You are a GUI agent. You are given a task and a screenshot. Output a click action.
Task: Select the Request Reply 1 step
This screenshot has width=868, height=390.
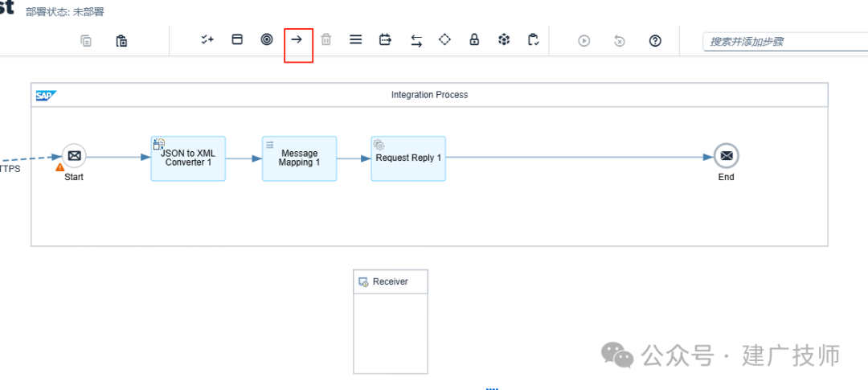tap(408, 158)
